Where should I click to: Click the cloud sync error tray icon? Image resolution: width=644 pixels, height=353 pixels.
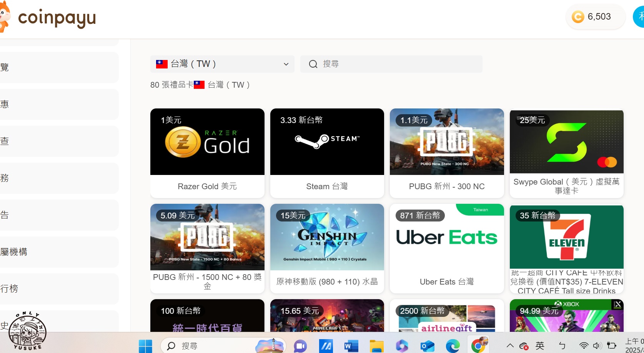[x=524, y=346]
